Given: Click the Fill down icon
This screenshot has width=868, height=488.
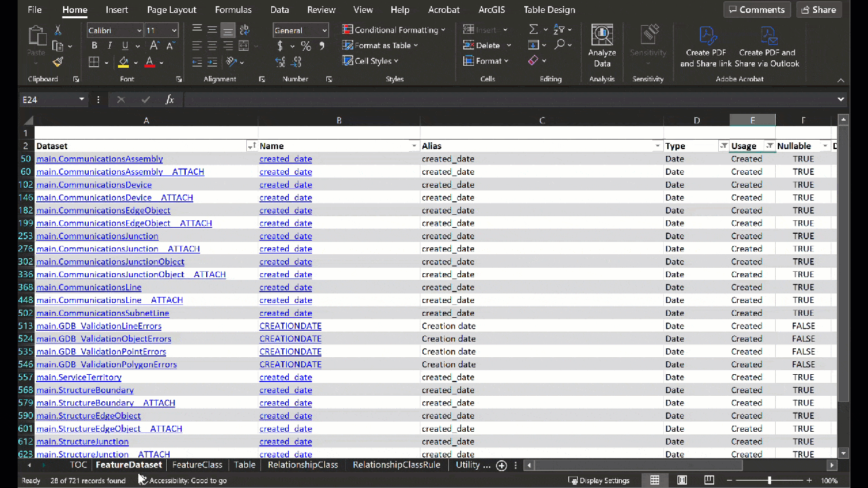Looking at the screenshot, I should [534, 45].
